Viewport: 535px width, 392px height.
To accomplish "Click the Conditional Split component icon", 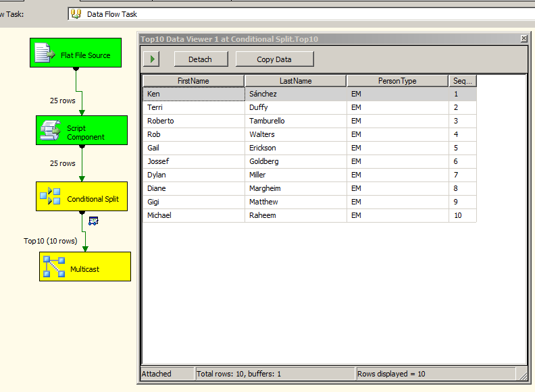I will coord(50,196).
